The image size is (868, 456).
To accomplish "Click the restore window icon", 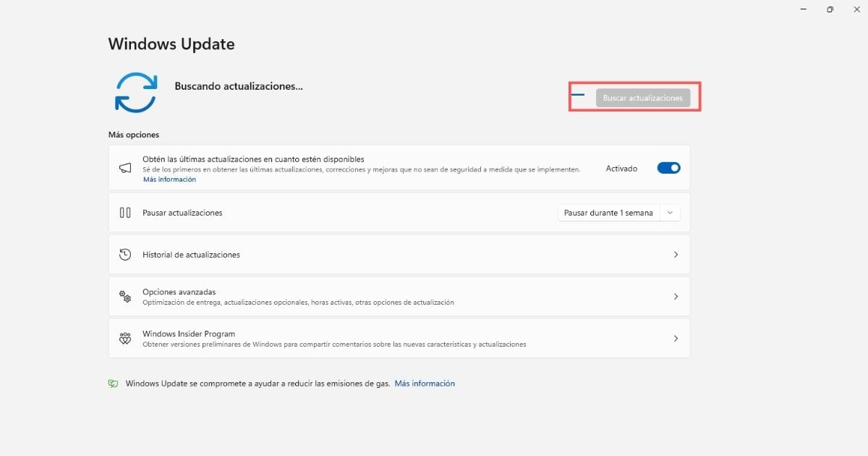I will coord(830,9).
